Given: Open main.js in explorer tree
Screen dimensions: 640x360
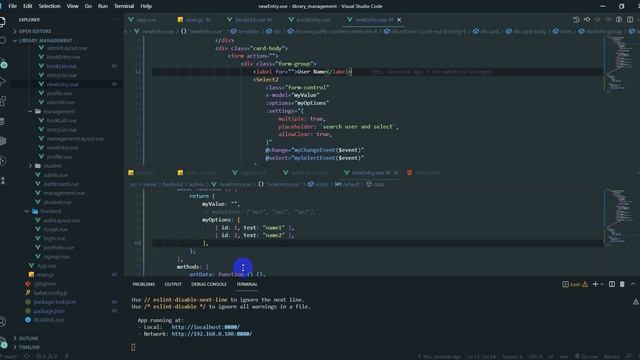Looking at the screenshot, I should click(45, 275).
